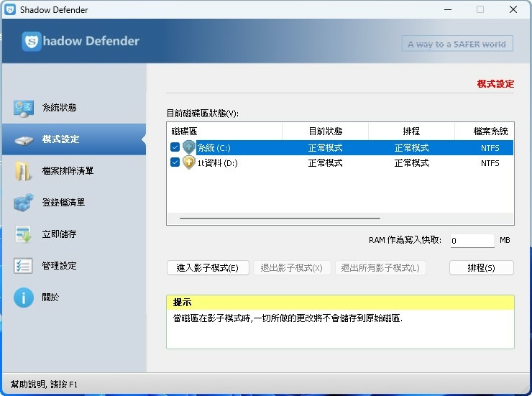Click the 'A way to a SAFER world' banner

pyautogui.click(x=457, y=44)
